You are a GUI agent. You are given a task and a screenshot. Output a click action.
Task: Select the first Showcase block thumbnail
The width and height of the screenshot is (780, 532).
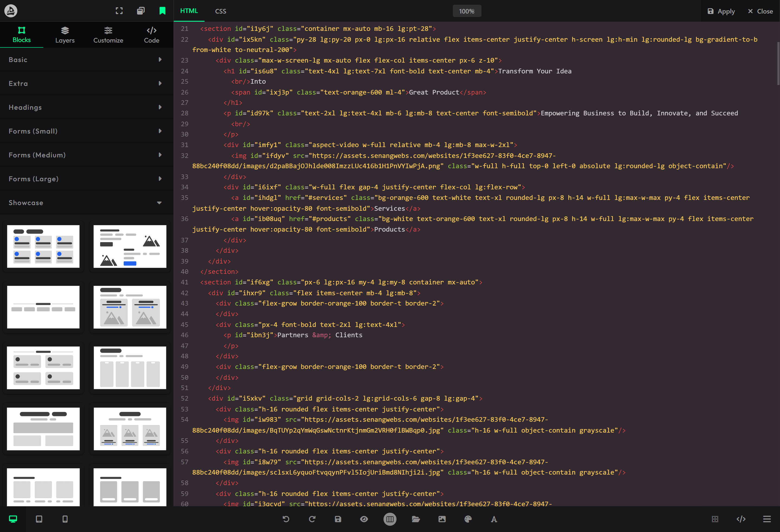click(43, 246)
